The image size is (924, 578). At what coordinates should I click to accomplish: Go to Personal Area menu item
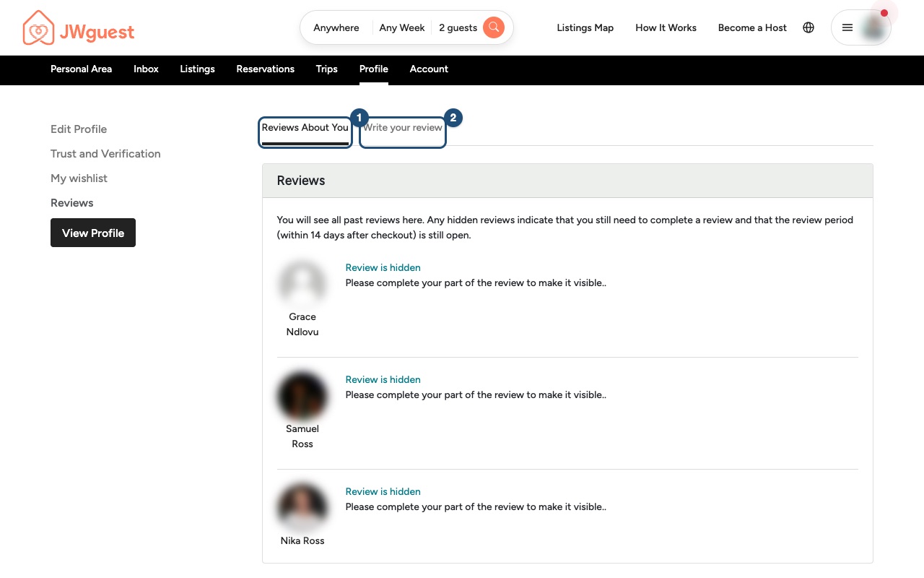click(81, 69)
